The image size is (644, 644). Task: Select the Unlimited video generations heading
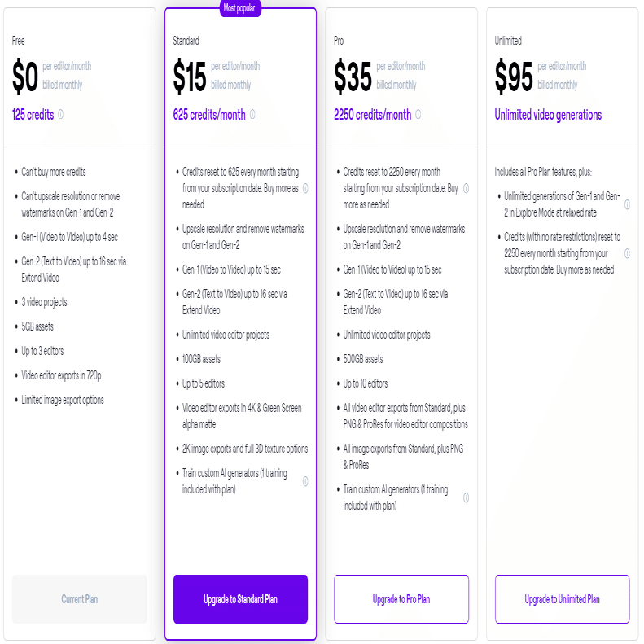click(548, 115)
